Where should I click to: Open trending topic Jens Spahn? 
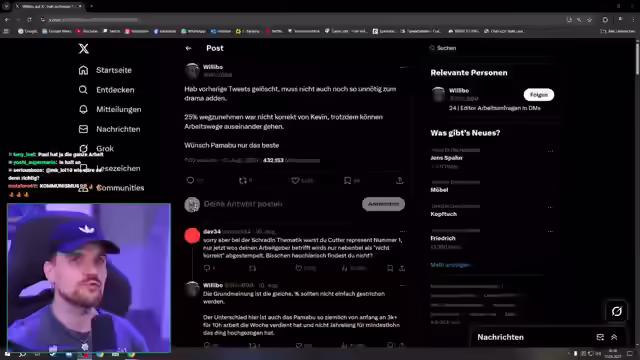[446, 158]
